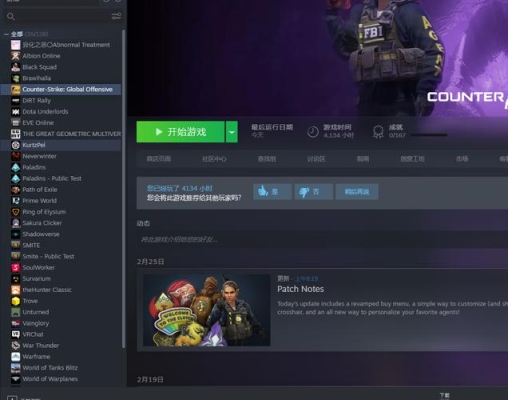Open the second tab in the game nav bar
The image size is (508, 400).
coord(214,159)
